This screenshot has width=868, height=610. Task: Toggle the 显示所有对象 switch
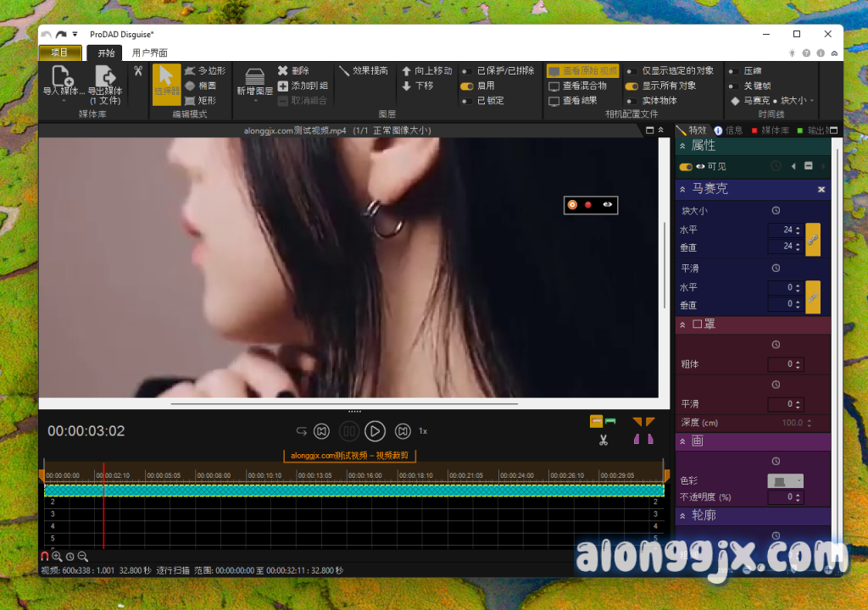(632, 86)
